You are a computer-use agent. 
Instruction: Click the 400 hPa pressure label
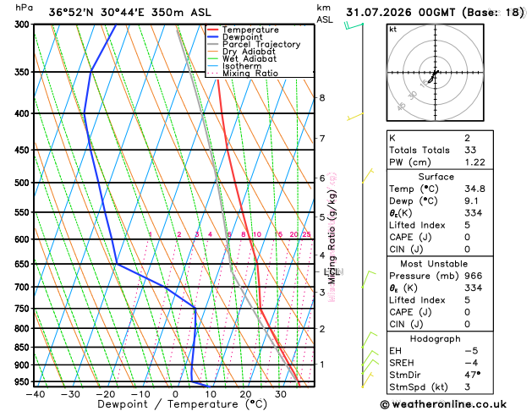[x=24, y=113]
